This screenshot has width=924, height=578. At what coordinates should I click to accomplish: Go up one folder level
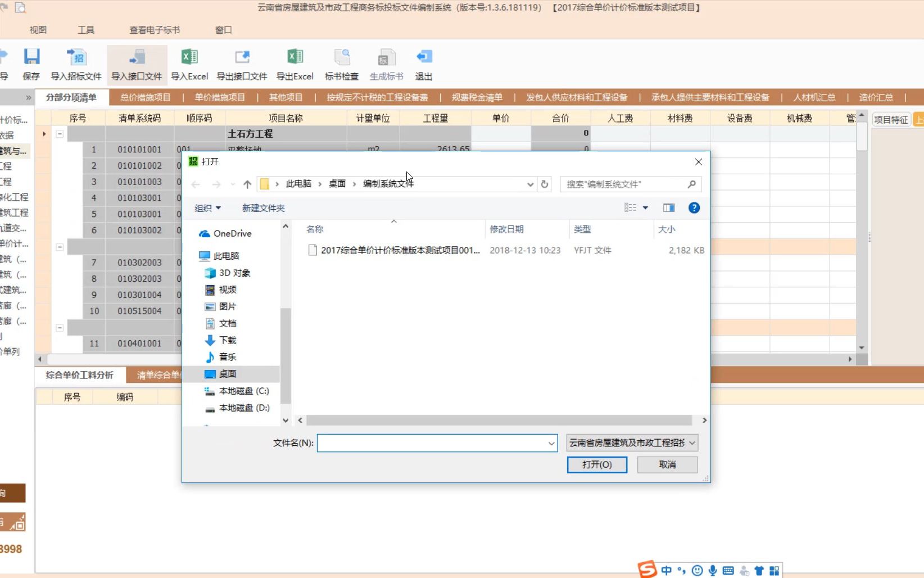[247, 184]
